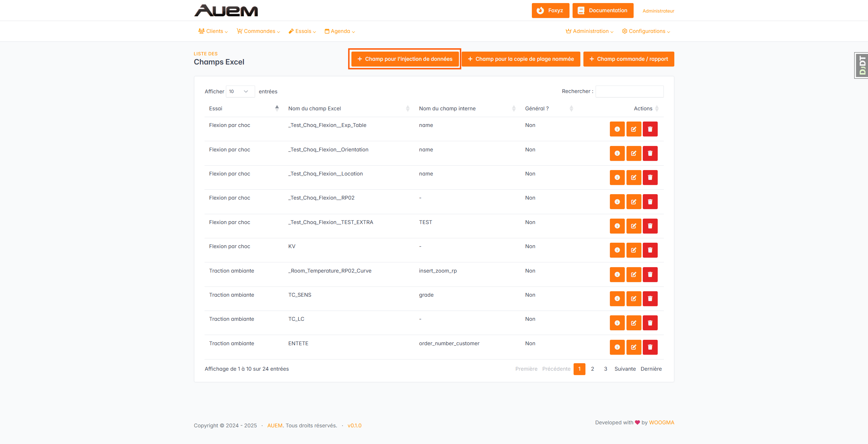The height and width of the screenshot is (444, 868).
Task: Expand the Clients menu
Action: pyautogui.click(x=213, y=31)
